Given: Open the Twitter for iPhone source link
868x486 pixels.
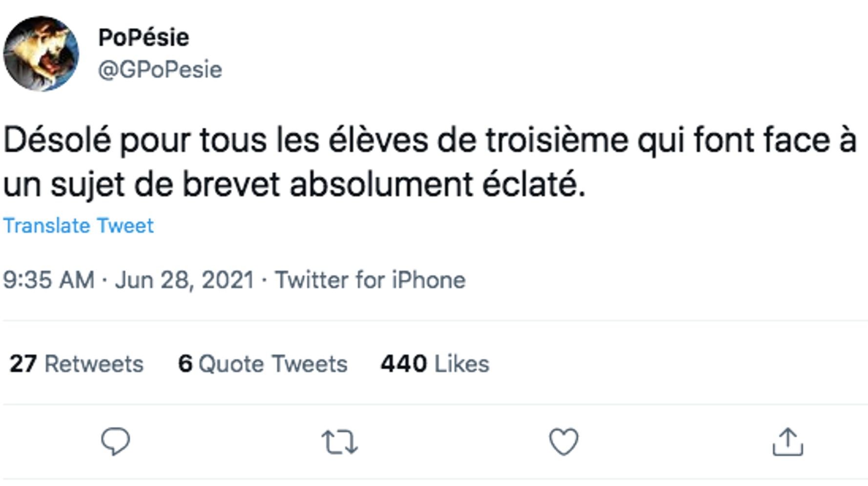Looking at the screenshot, I should pyautogui.click(x=370, y=280).
